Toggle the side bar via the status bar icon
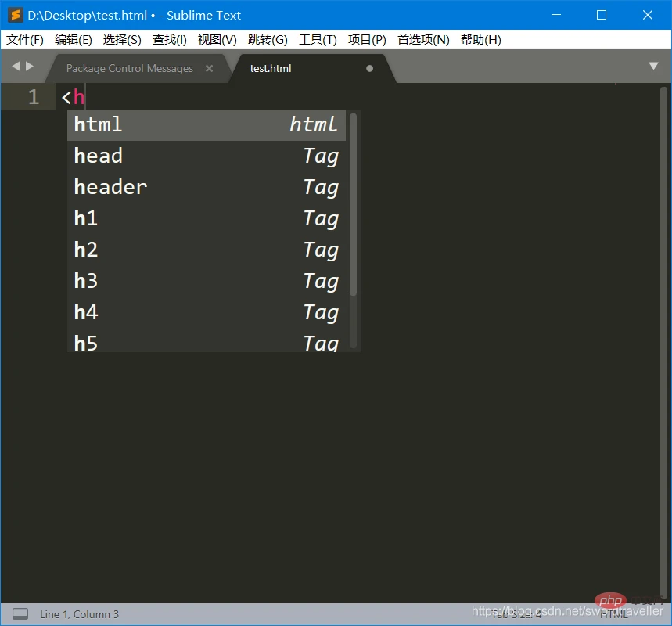This screenshot has width=672, height=626. point(20,614)
